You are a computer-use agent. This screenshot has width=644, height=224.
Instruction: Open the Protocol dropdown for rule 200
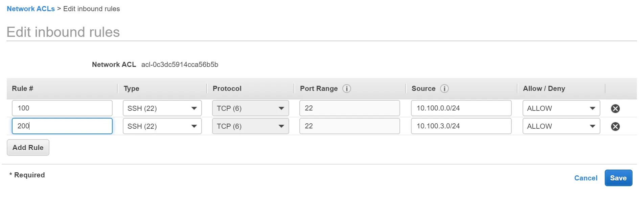coord(251,126)
